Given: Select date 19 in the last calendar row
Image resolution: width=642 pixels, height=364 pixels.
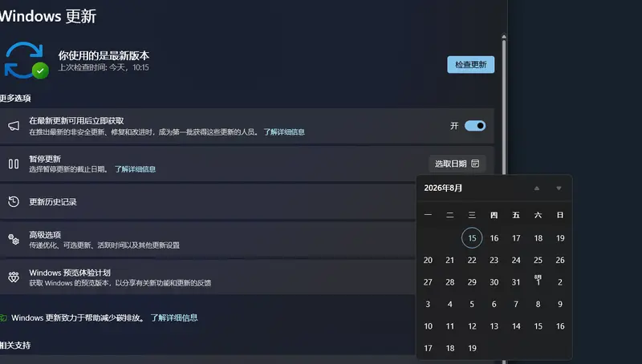Looking at the screenshot, I should [472, 349].
